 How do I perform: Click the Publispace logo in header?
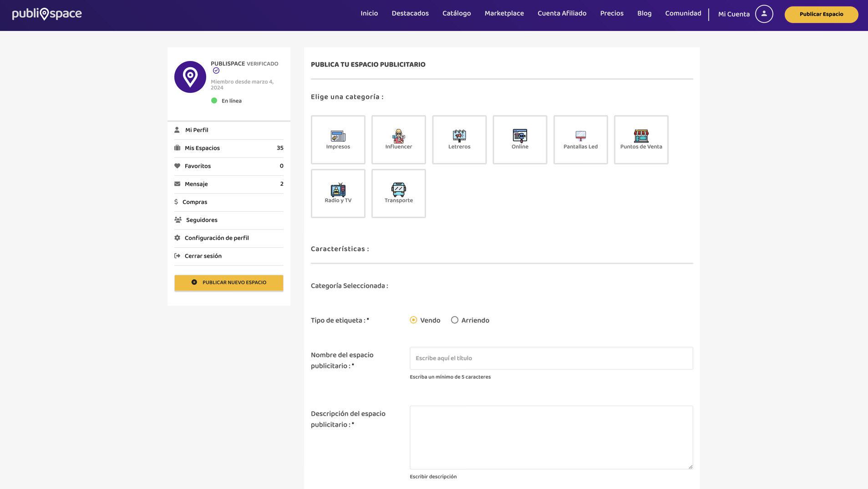tap(47, 14)
